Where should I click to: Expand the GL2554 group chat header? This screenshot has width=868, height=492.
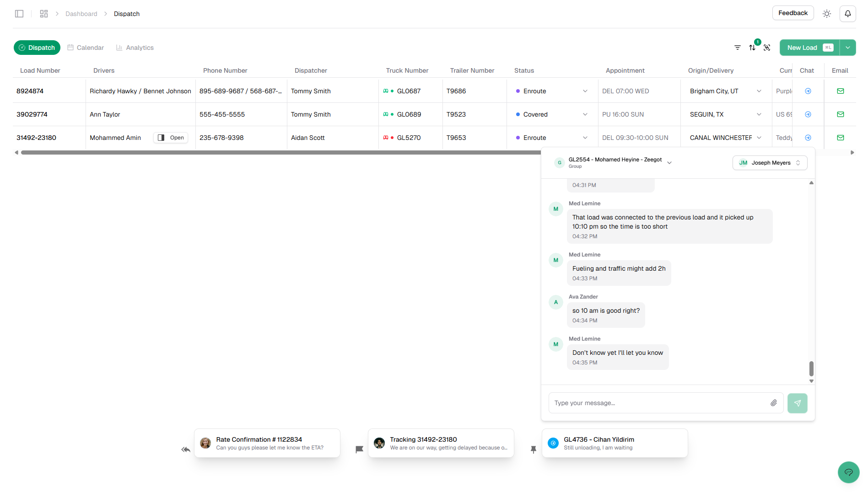tap(669, 162)
